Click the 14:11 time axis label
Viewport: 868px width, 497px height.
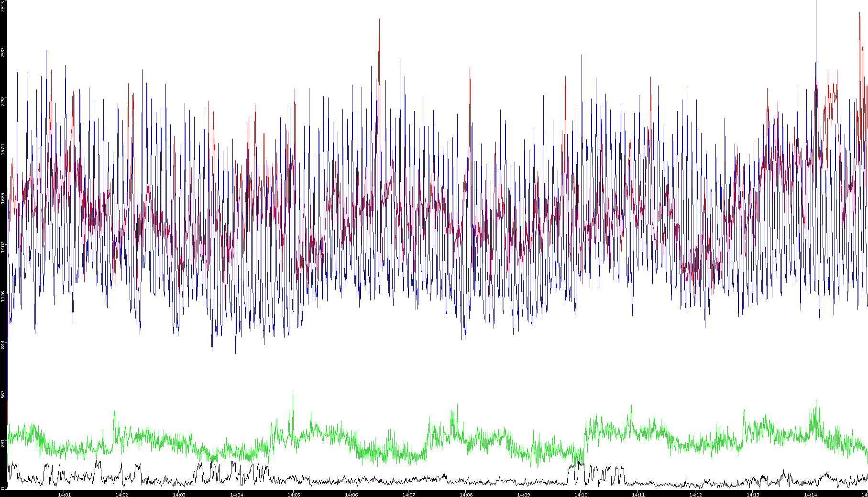tap(638, 495)
